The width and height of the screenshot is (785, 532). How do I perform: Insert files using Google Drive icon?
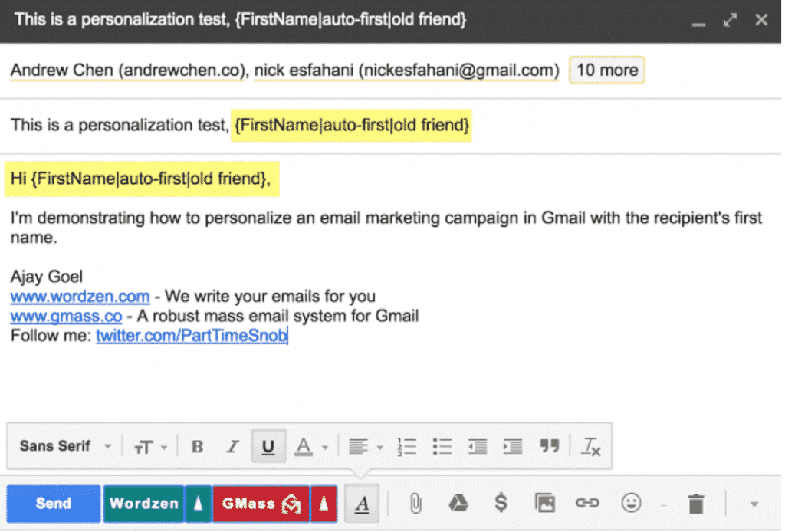point(458,504)
